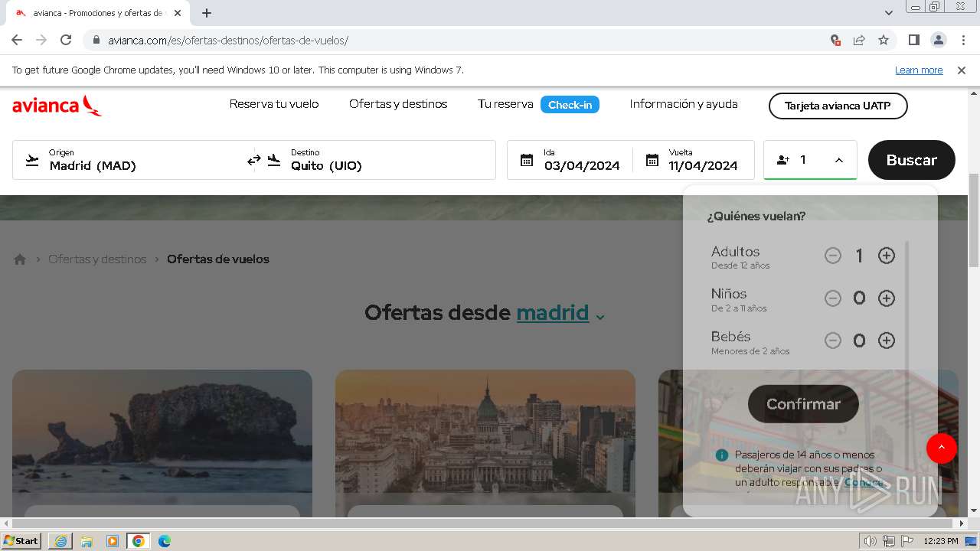This screenshot has width=980, height=551.
Task: Open Windows Media Player from the taskbar
Action: tap(113, 541)
